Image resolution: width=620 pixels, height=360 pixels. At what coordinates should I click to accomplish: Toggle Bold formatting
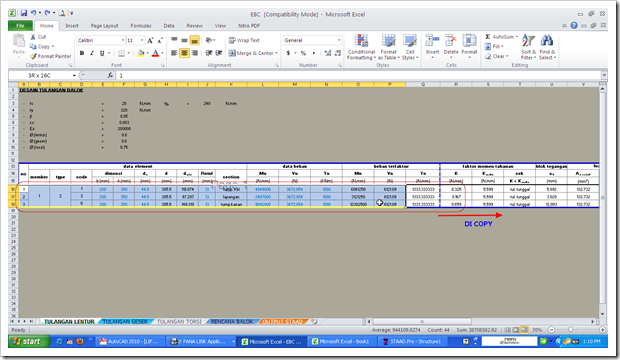[82, 53]
